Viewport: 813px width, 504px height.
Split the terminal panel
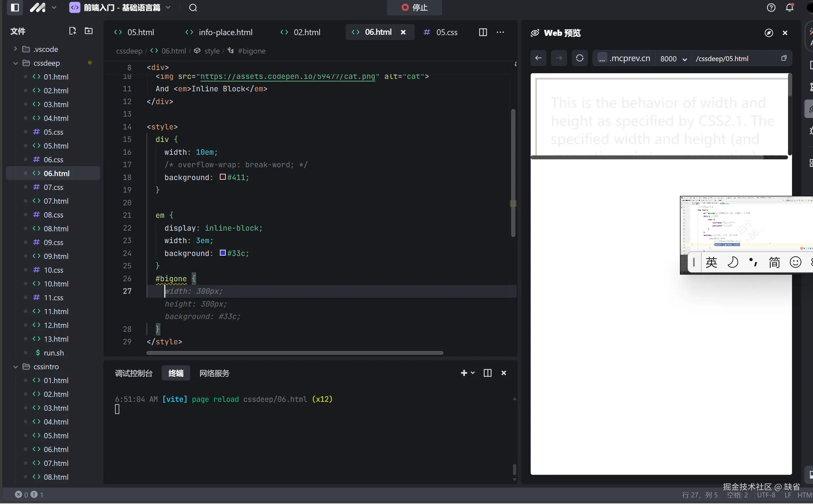coord(487,373)
